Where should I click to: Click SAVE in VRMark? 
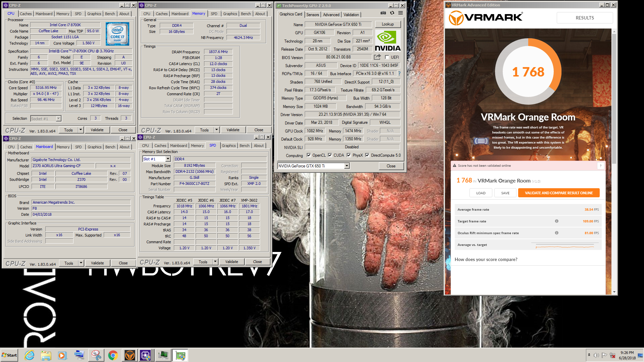point(505,193)
